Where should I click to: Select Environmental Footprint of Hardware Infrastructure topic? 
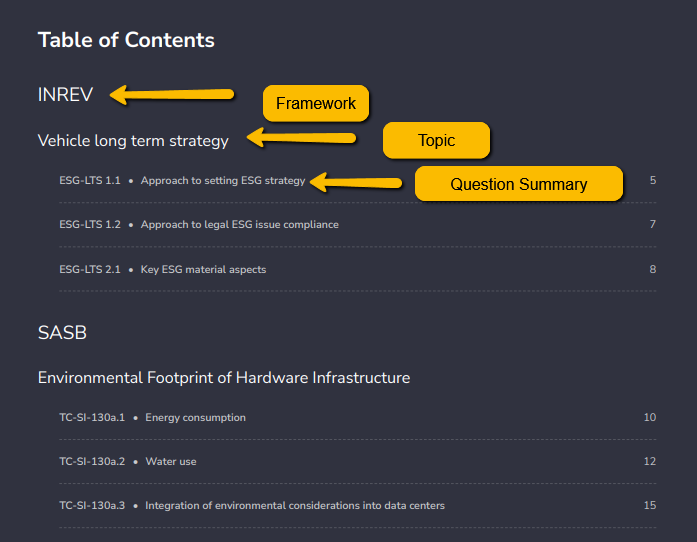click(x=224, y=378)
